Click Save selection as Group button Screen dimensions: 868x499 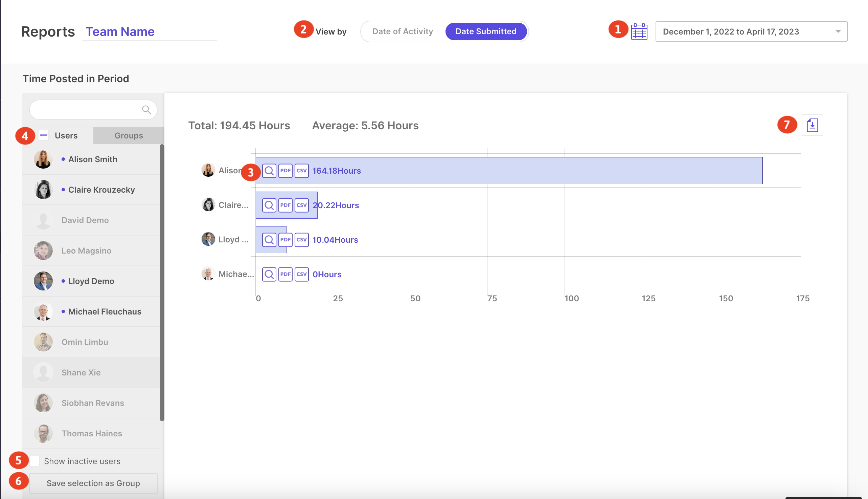[x=93, y=483]
